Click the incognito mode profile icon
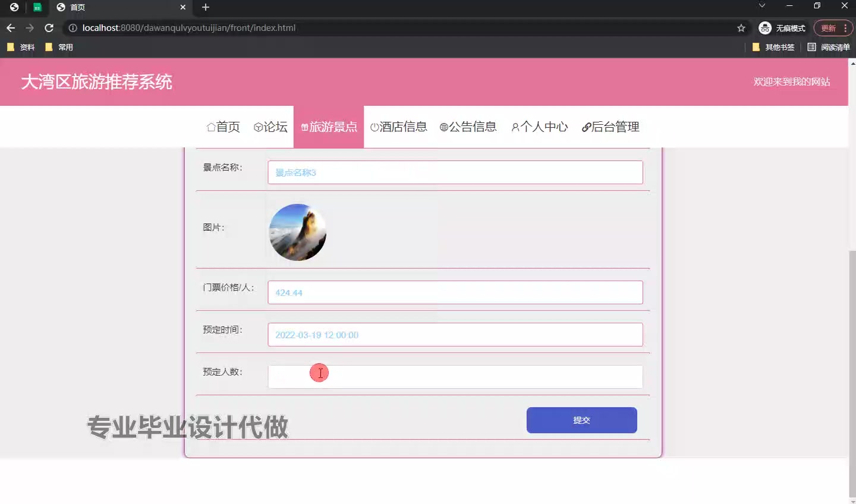The width and height of the screenshot is (856, 504). [x=764, y=28]
